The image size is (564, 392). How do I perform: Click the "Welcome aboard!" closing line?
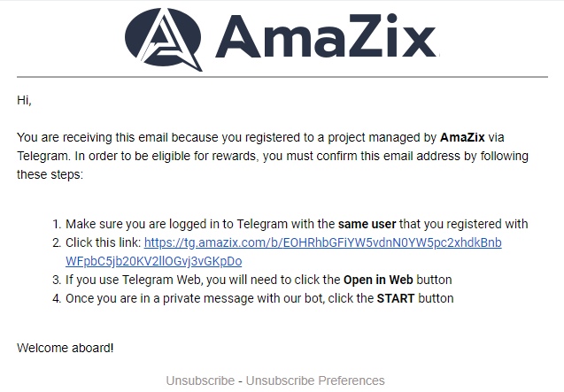(x=65, y=348)
